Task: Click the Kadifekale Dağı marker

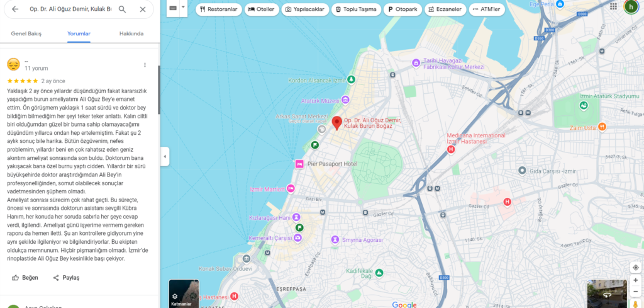Action: tap(379, 273)
